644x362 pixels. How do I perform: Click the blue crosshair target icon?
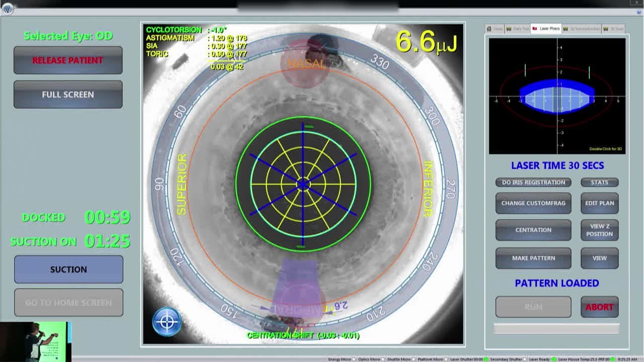coord(167,322)
